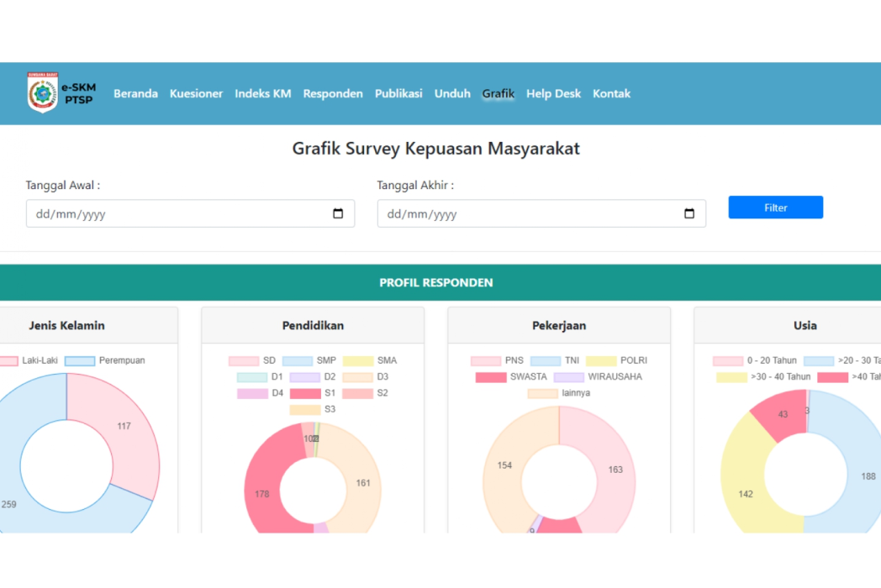Toggle S1 legend swatch
This screenshot has width=881, height=588.
point(305,393)
